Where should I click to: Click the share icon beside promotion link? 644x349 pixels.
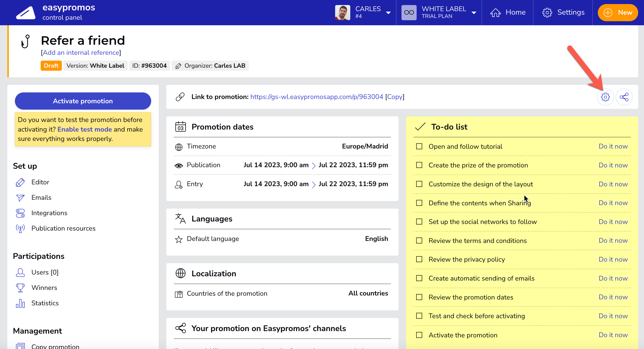pyautogui.click(x=624, y=97)
